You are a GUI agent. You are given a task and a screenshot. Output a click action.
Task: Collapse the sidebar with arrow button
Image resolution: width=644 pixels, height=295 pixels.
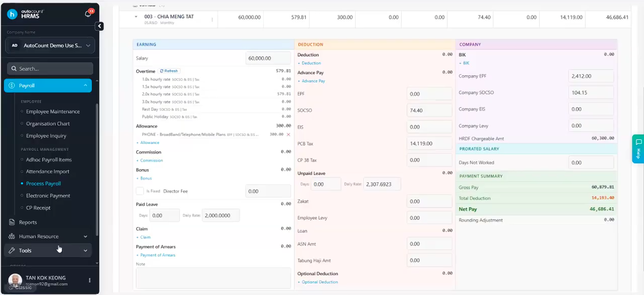point(99,26)
